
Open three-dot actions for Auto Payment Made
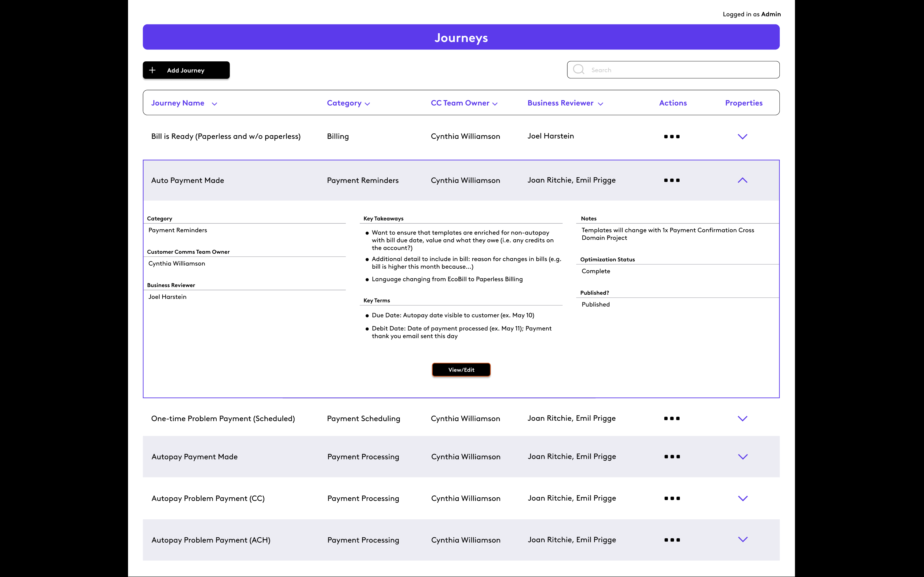coord(672,180)
